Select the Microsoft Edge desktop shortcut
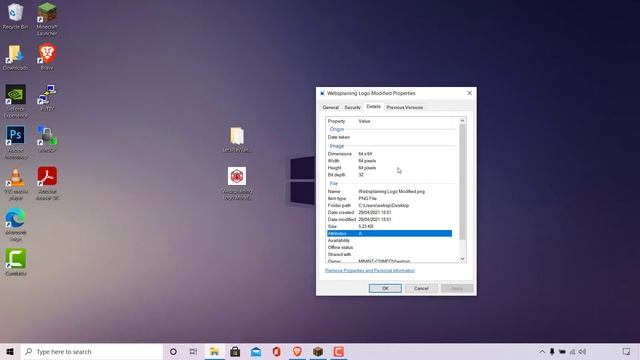Image resolution: width=640 pixels, height=360 pixels. 16,225
